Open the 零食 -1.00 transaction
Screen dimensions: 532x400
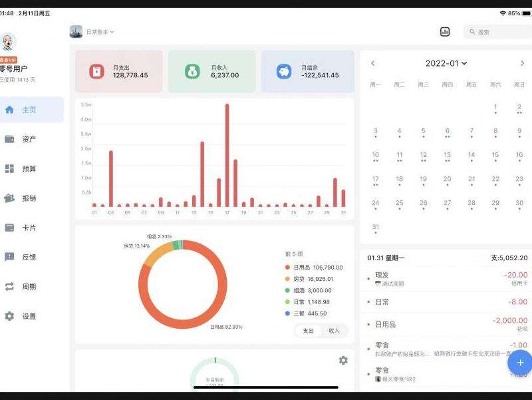click(x=446, y=349)
